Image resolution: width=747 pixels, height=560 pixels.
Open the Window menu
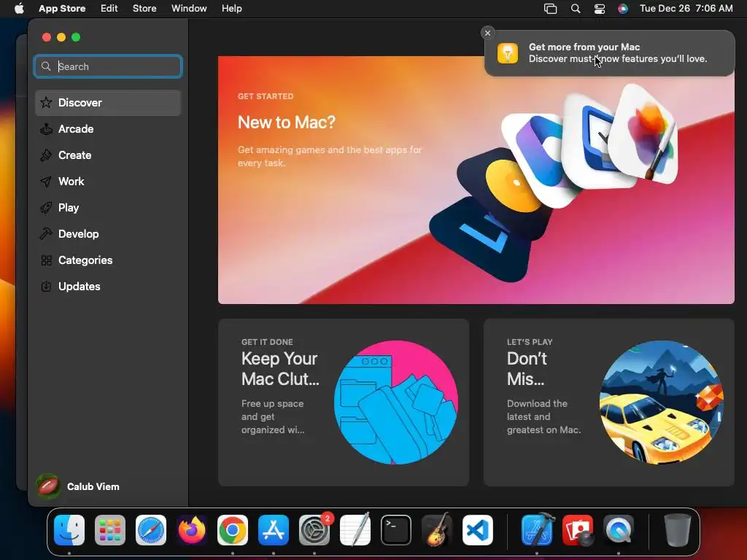point(189,9)
